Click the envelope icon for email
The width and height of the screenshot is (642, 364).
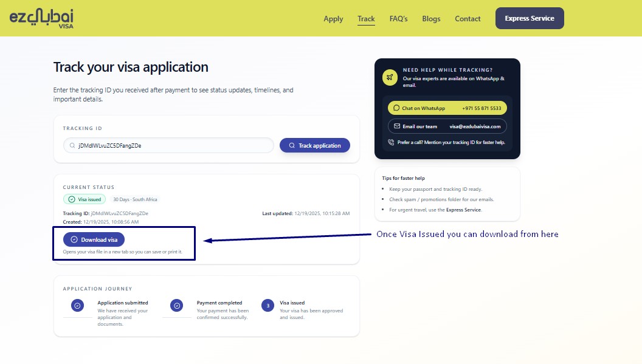click(396, 126)
